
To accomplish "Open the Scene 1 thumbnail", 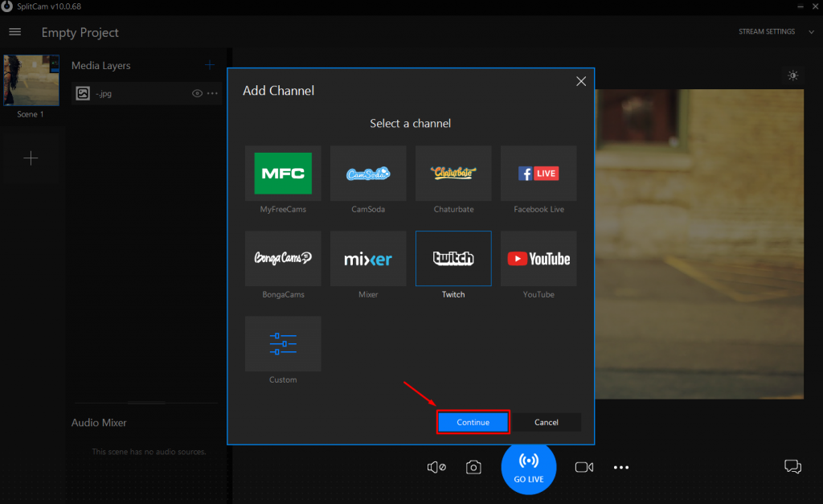I will [31, 80].
